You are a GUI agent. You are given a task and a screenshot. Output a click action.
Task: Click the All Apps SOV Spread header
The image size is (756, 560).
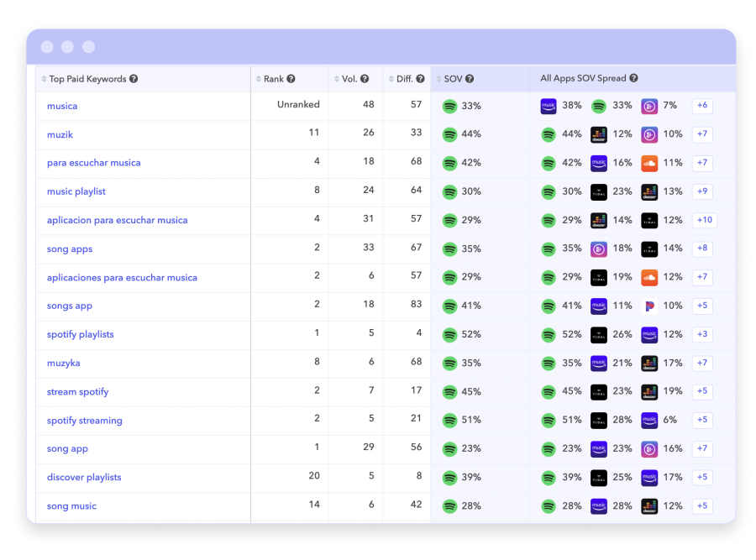click(583, 78)
